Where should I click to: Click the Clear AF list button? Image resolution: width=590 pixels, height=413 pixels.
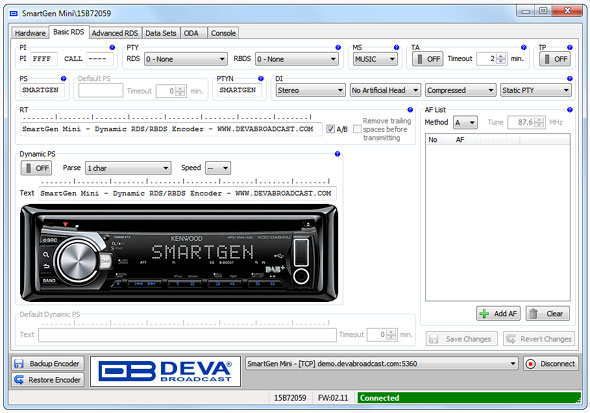click(x=547, y=314)
